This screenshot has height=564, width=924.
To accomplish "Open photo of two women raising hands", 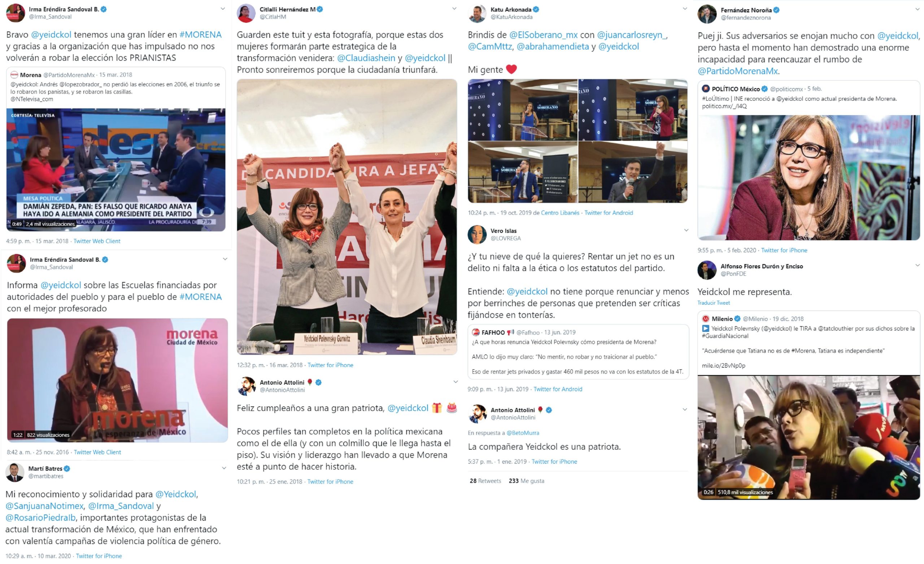I will click(347, 217).
